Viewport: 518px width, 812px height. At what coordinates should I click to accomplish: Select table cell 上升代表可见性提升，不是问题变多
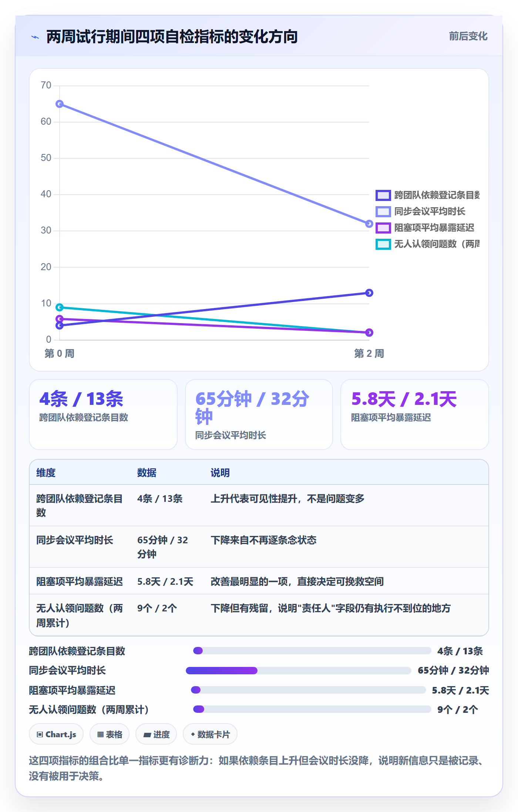pos(287,499)
